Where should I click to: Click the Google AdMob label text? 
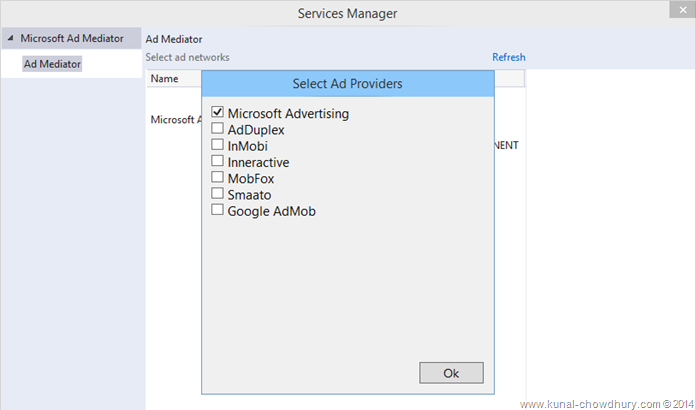[272, 210]
